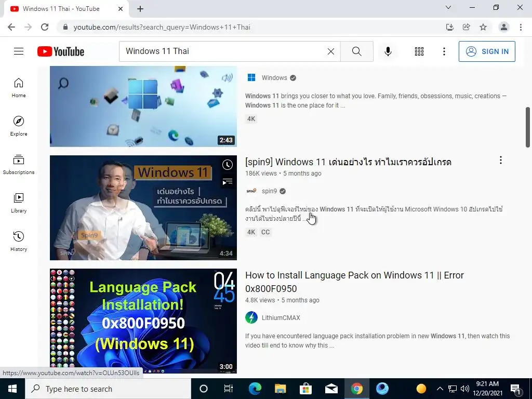Viewport: 532px width, 399px height.
Task: Open Mail app from taskbar
Action: pyautogui.click(x=331, y=389)
